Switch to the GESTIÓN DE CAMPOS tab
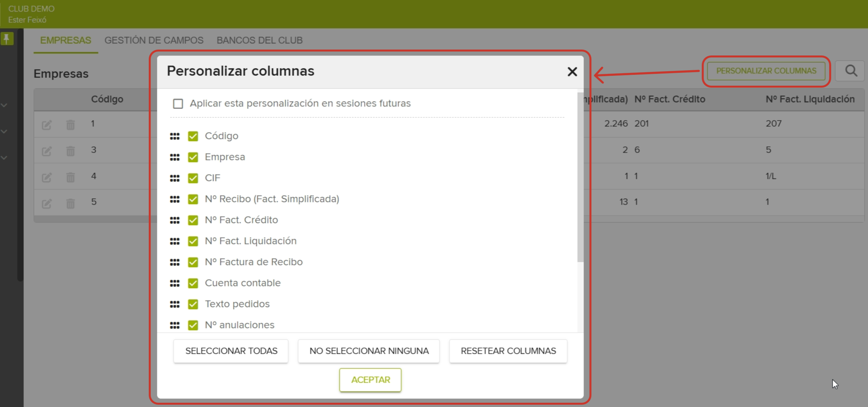The height and width of the screenshot is (407, 868). [x=154, y=40]
